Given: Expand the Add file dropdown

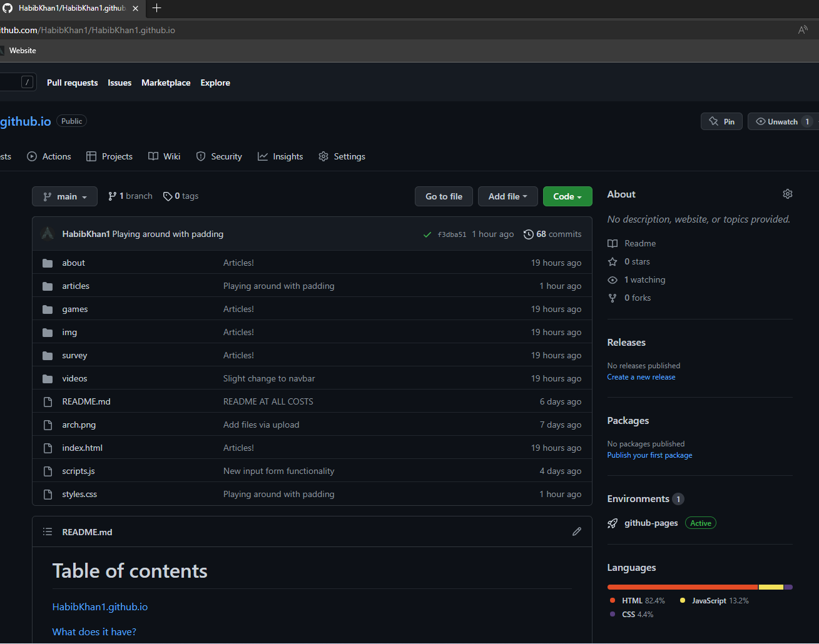Looking at the screenshot, I should [507, 196].
